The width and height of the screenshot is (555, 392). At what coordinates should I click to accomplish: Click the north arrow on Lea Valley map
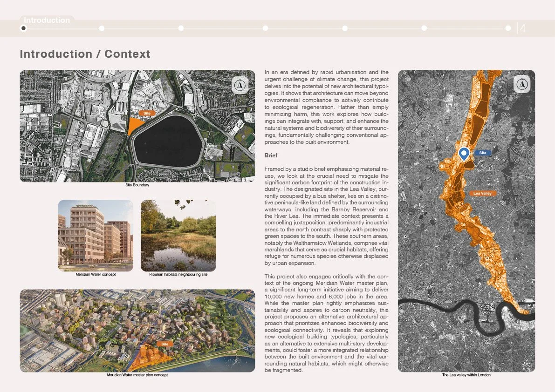pyautogui.click(x=522, y=84)
